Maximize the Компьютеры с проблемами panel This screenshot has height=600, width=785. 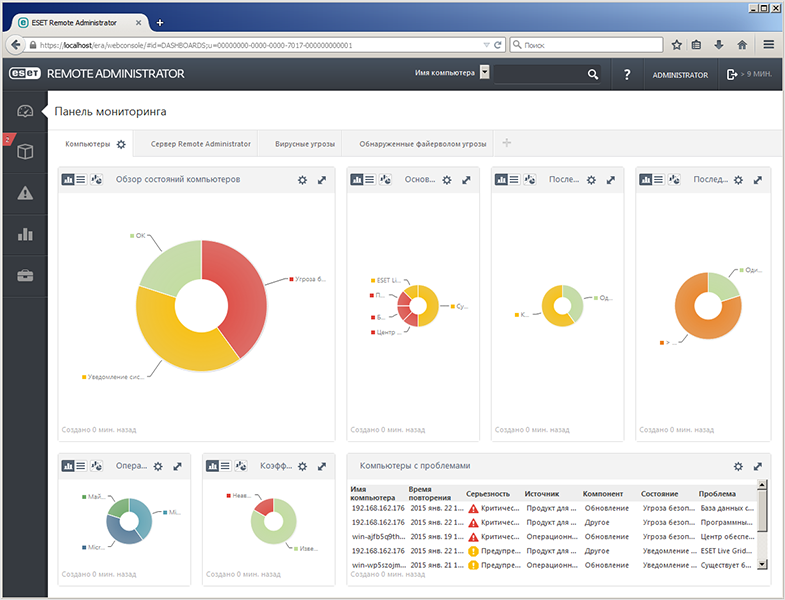[758, 466]
